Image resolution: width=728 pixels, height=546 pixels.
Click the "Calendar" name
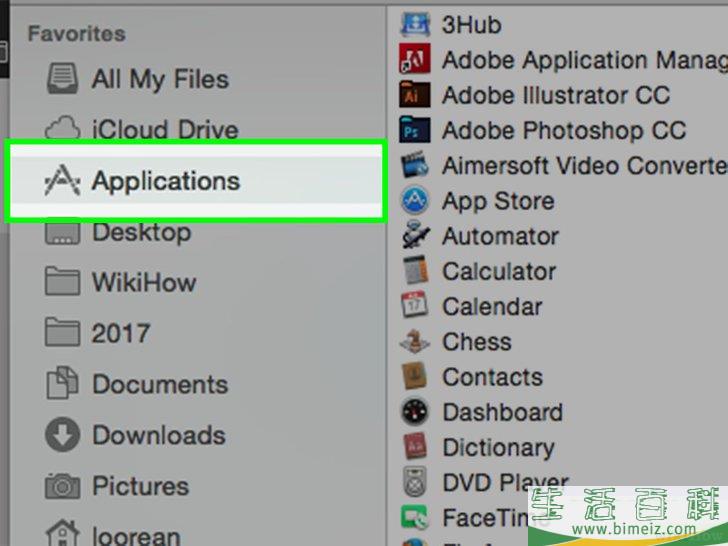pyautogui.click(x=492, y=306)
